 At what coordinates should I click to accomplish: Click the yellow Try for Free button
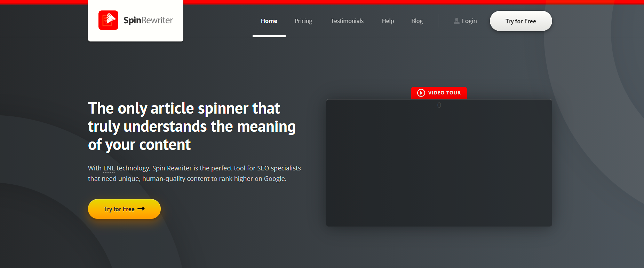[x=124, y=209]
